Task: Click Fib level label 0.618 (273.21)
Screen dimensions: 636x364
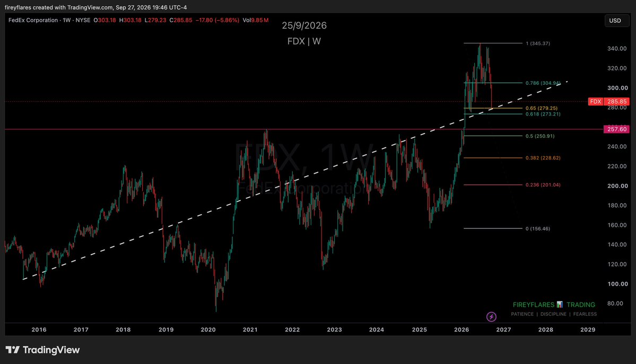Action: click(543, 114)
